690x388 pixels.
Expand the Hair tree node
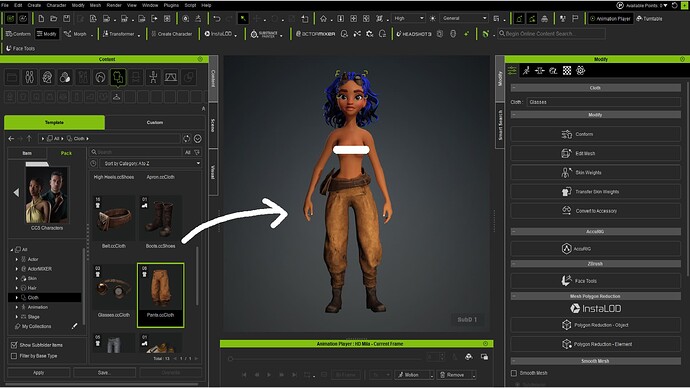point(17,288)
